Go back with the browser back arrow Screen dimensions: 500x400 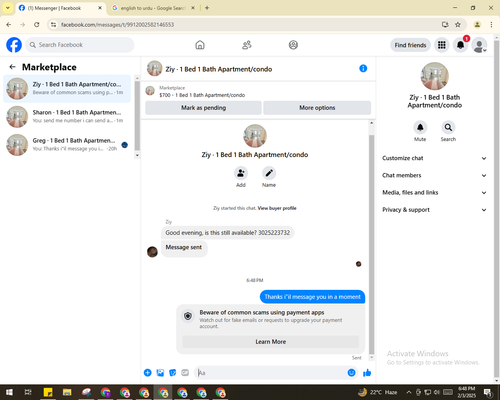9,24
